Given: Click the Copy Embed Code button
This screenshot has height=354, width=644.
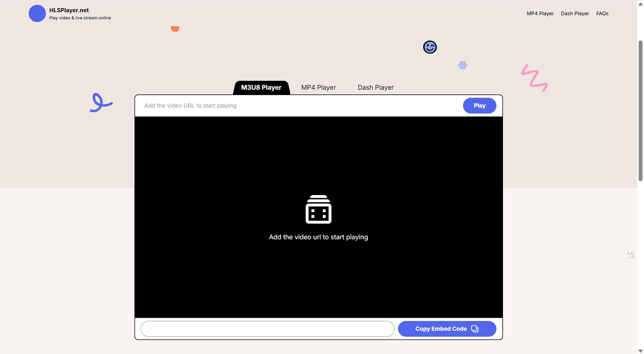Looking at the screenshot, I should click(447, 329).
